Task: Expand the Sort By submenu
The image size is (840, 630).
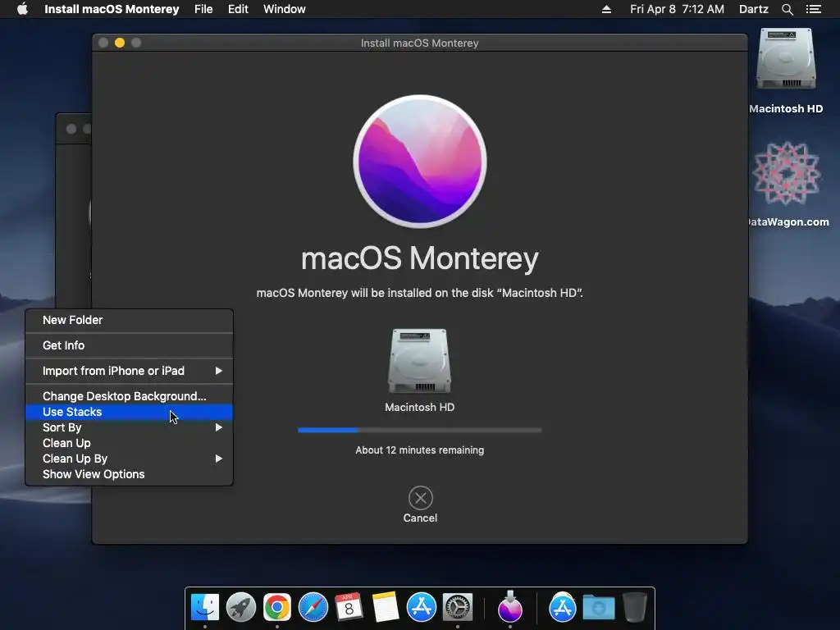Action: 129,427
